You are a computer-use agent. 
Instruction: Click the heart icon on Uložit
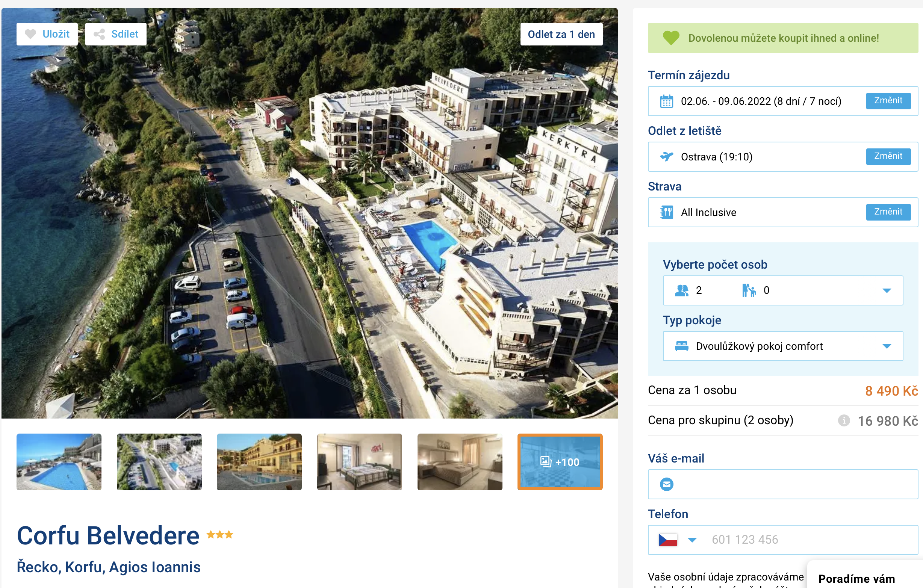pos(30,34)
